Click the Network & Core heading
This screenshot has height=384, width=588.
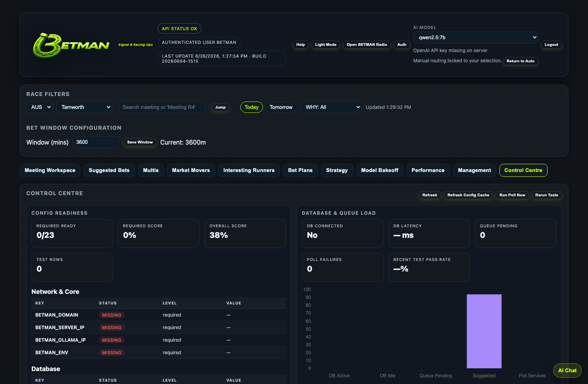pyautogui.click(x=55, y=292)
